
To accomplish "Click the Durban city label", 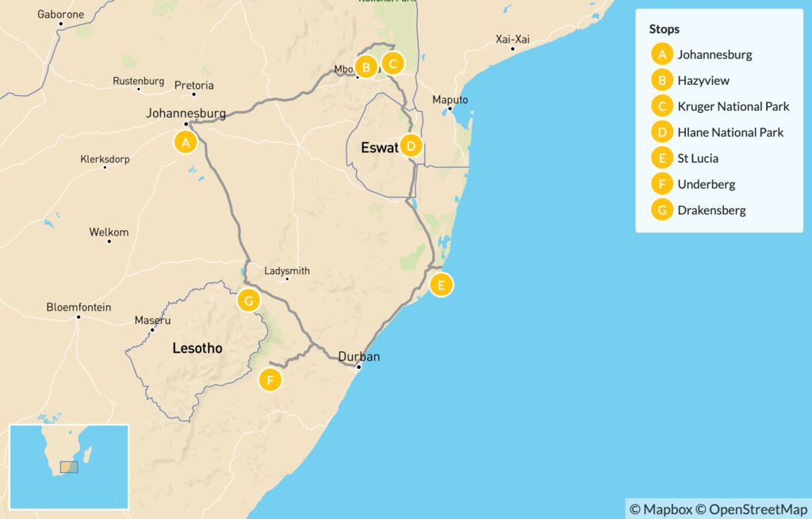I will [x=358, y=357].
